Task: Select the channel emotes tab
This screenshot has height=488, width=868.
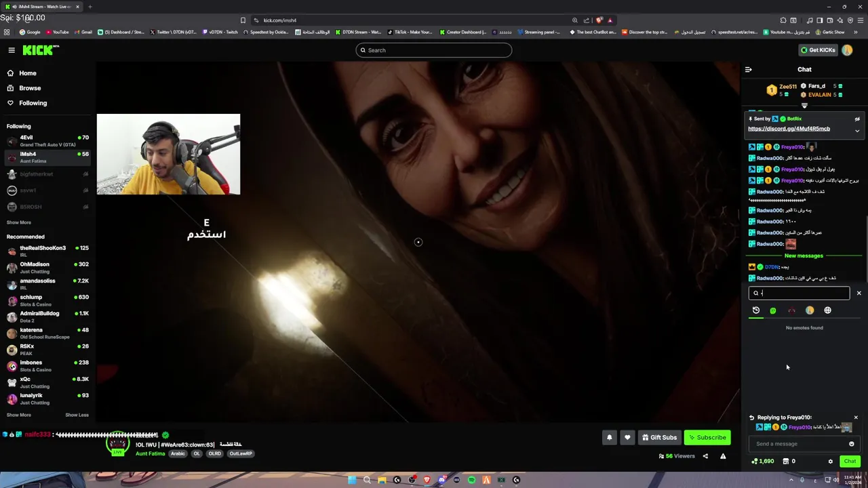Action: pos(791,310)
